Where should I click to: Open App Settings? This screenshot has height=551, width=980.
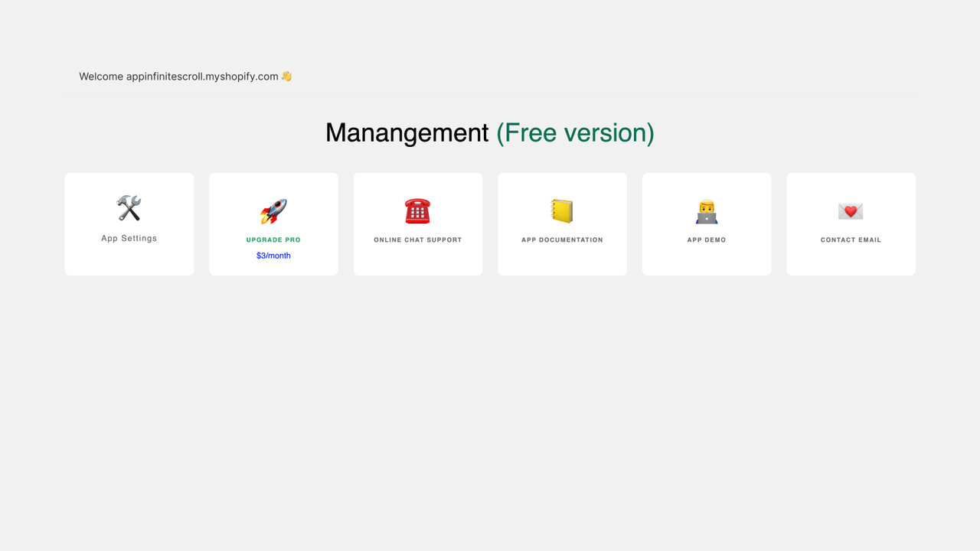point(129,223)
